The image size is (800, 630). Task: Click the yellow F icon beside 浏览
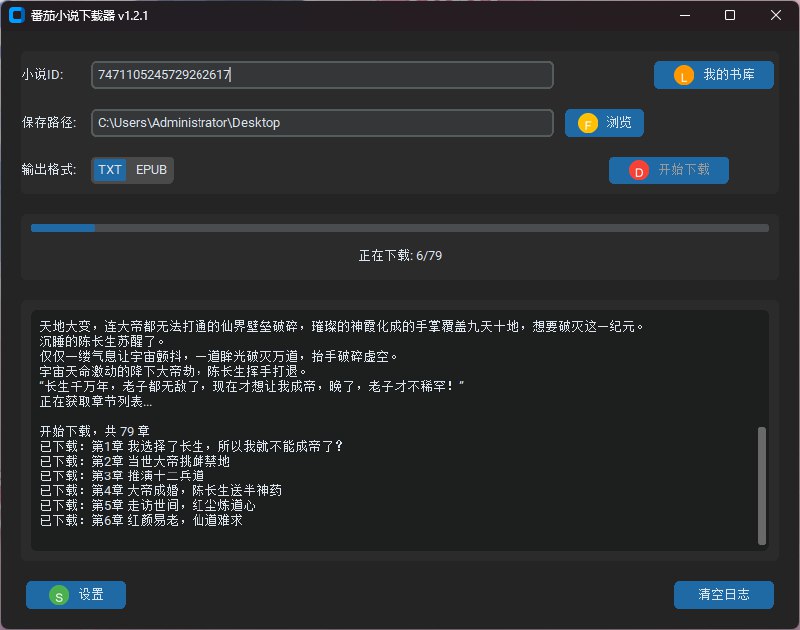588,123
